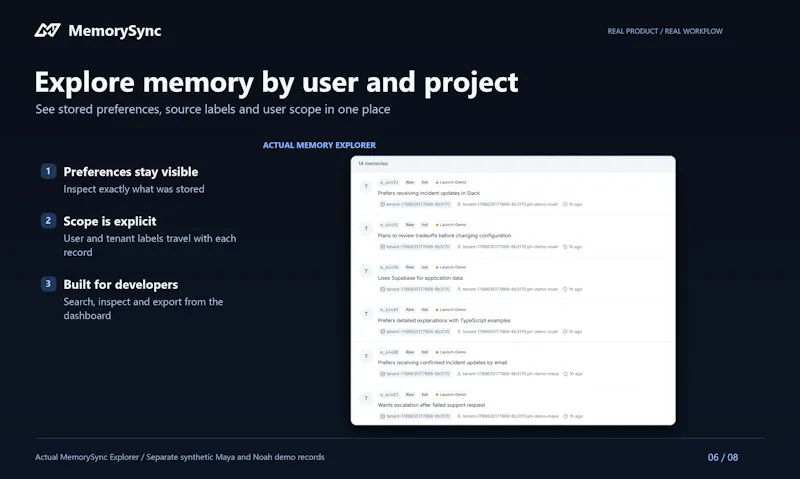Click memory ID badge on Slack updates row
800x479 pixels.
click(x=389, y=182)
